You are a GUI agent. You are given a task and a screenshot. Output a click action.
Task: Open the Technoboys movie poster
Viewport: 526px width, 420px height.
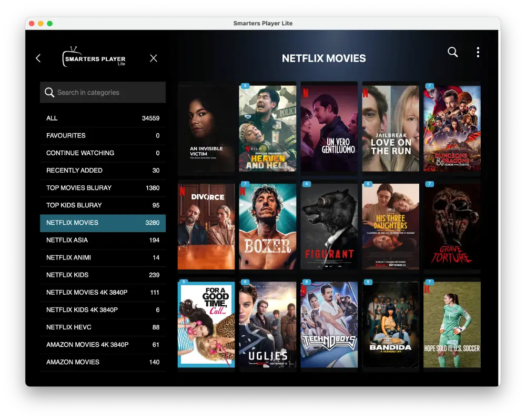tap(329, 325)
